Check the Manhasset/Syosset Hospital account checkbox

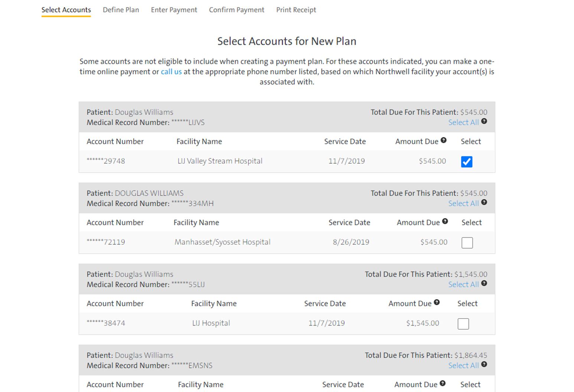[467, 243]
